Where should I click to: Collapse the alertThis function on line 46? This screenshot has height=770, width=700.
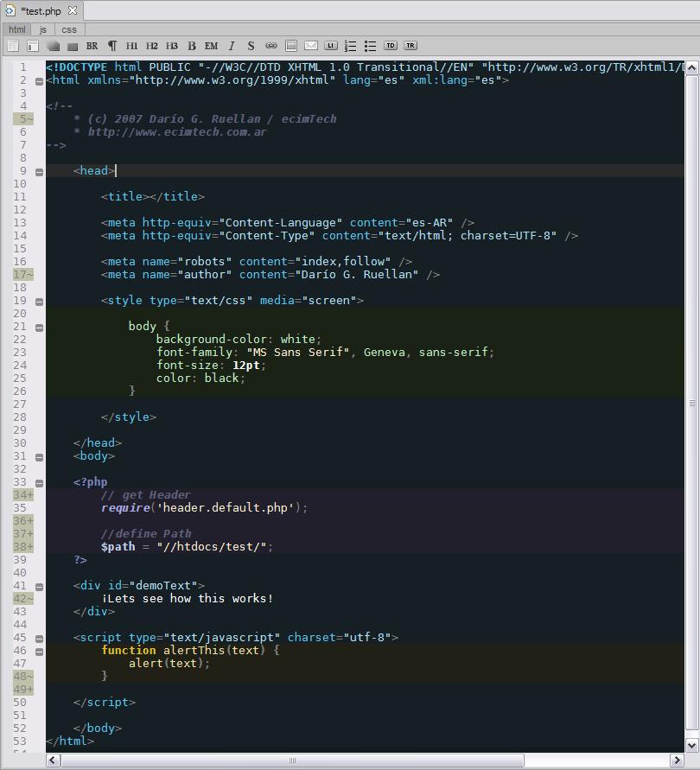(x=39, y=652)
